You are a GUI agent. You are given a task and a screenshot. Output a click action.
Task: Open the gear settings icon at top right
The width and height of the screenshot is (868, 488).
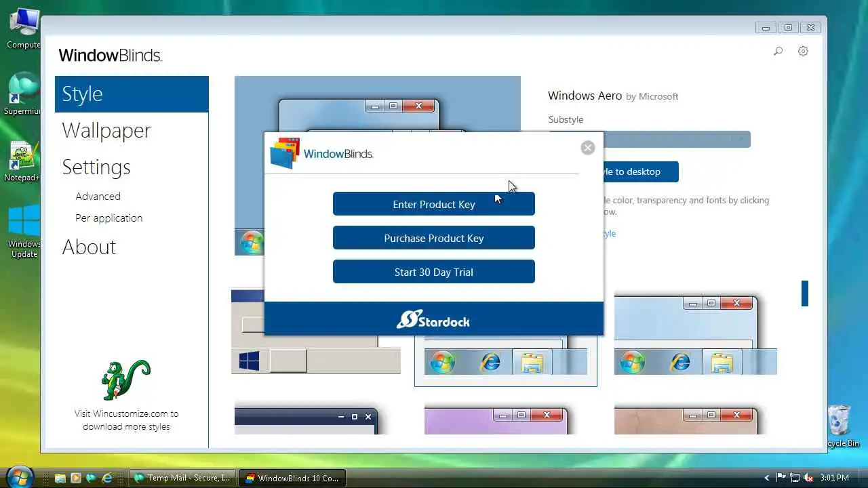[803, 51]
